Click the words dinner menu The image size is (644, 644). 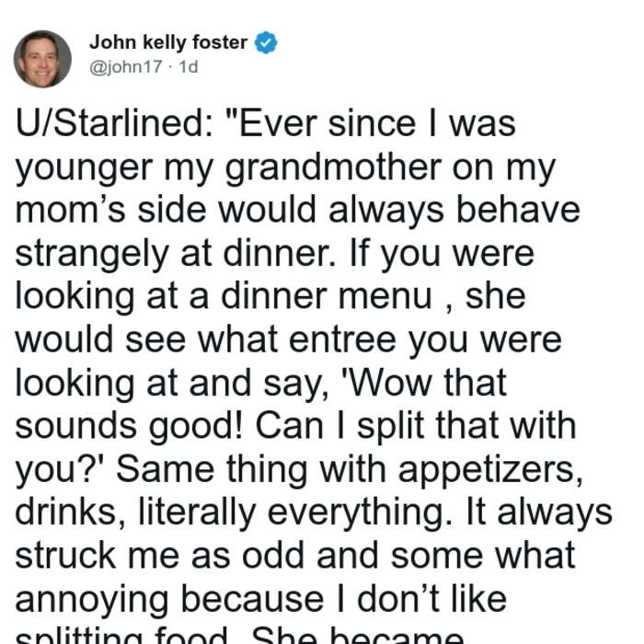click(x=327, y=296)
